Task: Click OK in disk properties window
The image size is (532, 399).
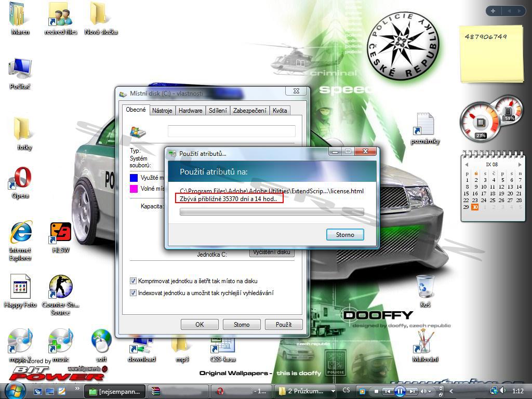Action: tap(199, 325)
